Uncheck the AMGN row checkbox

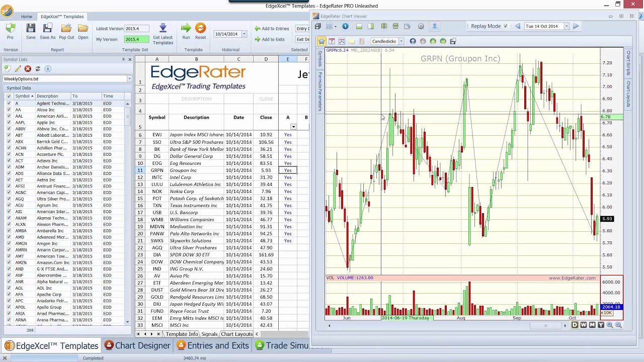[9, 243]
